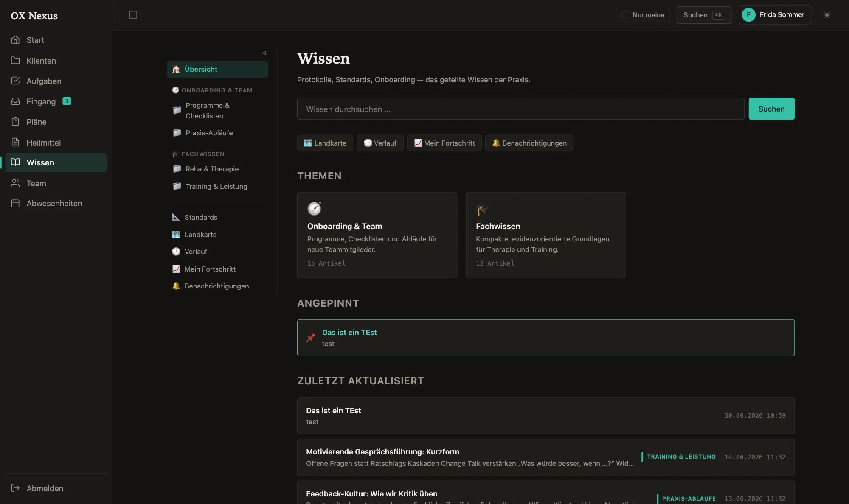
Task: Click the graduation cap icon on the Fachwissen card
Action: [x=483, y=210]
